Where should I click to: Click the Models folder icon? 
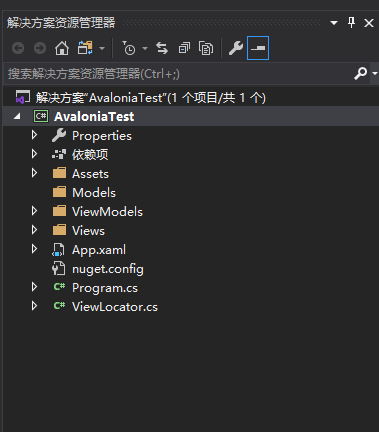coord(59,192)
